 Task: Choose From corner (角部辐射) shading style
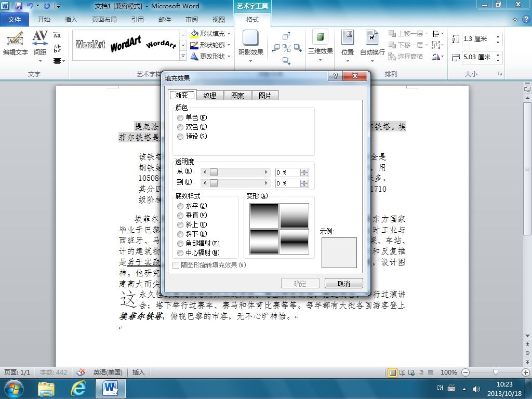[180, 243]
